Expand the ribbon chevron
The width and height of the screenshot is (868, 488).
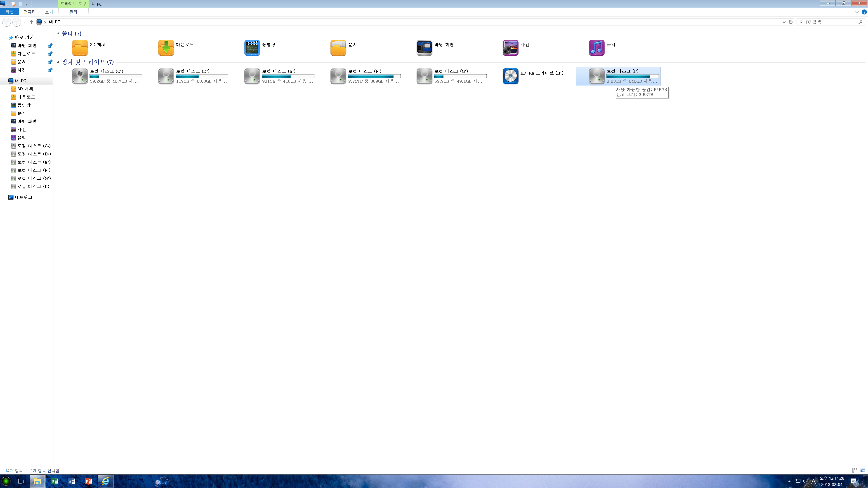(x=857, y=12)
